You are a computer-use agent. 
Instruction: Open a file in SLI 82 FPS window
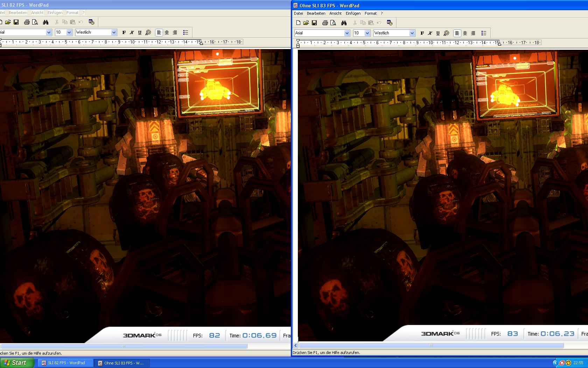(x=8, y=22)
